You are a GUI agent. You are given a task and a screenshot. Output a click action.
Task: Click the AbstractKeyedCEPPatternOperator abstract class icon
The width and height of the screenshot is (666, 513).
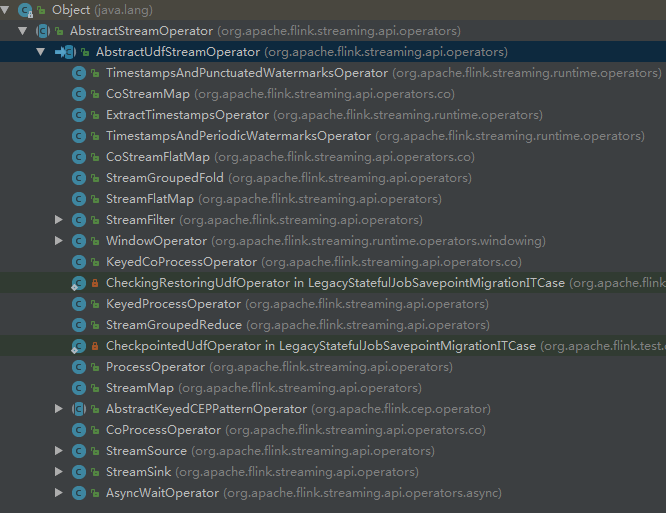[79, 409]
